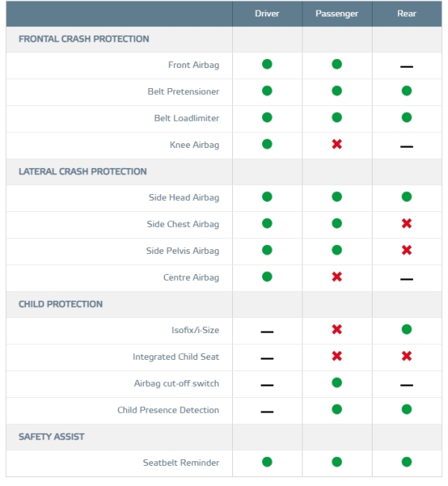Click the Rear Integrated Child Seat red cross
Image resolution: width=448 pixels, height=486 pixels.
(406, 357)
